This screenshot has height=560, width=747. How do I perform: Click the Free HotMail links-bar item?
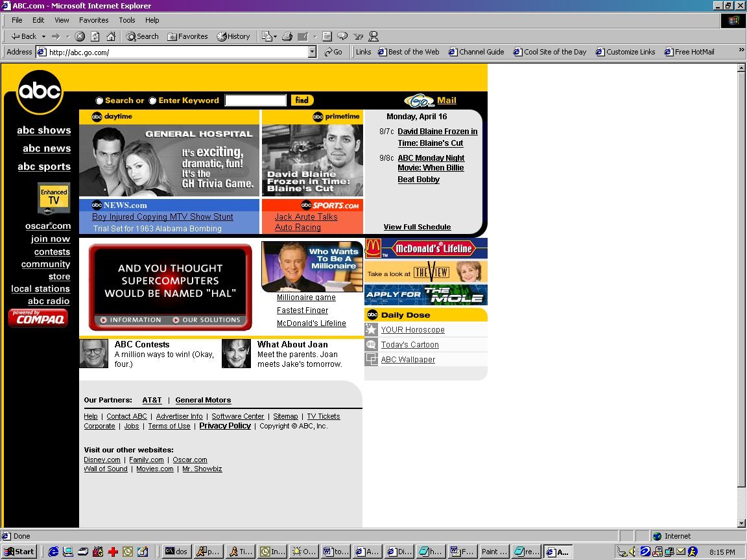[689, 52]
